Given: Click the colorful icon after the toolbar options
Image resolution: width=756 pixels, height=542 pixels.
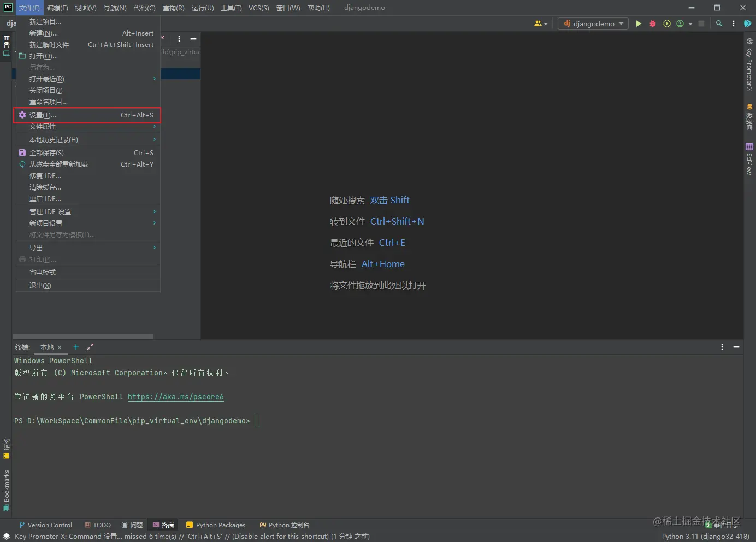Looking at the screenshot, I should tap(748, 23).
